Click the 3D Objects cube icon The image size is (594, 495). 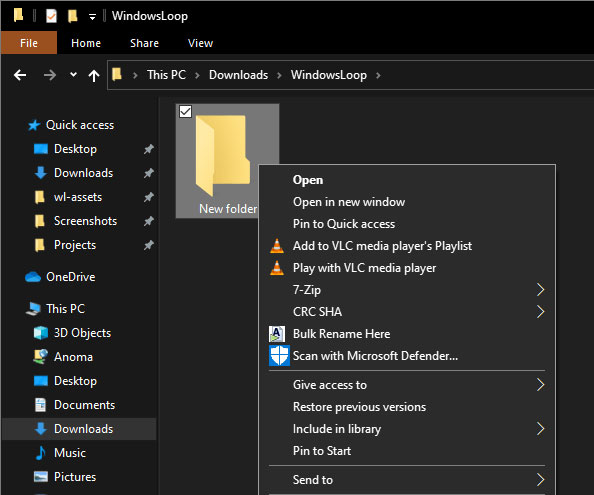[x=41, y=333]
